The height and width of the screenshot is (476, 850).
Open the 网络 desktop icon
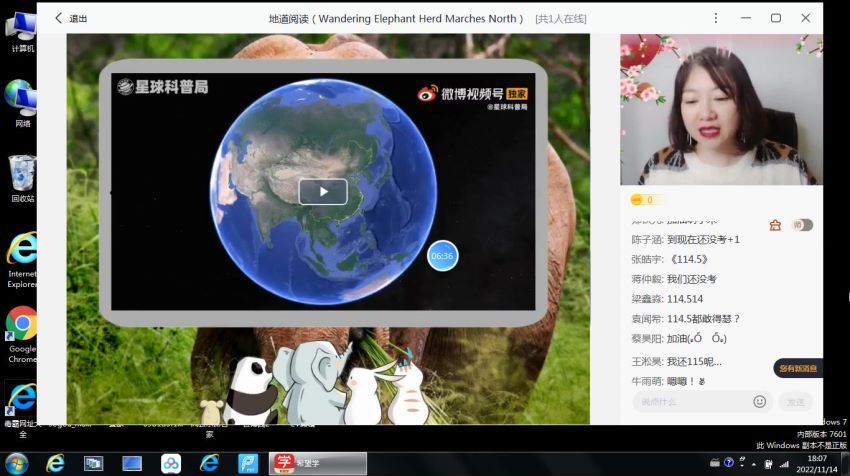pyautogui.click(x=22, y=104)
